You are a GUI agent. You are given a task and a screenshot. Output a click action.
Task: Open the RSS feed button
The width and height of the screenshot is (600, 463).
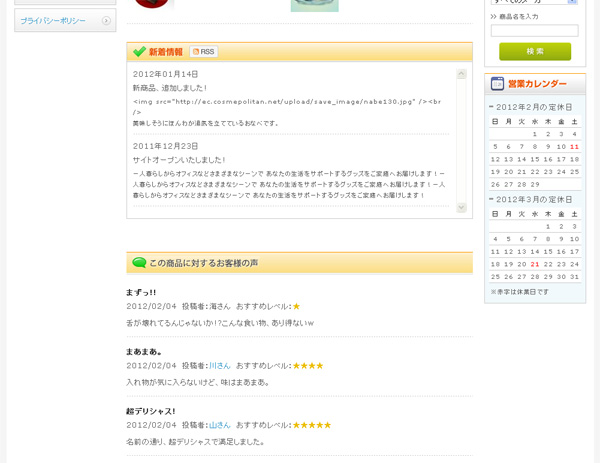(204, 52)
